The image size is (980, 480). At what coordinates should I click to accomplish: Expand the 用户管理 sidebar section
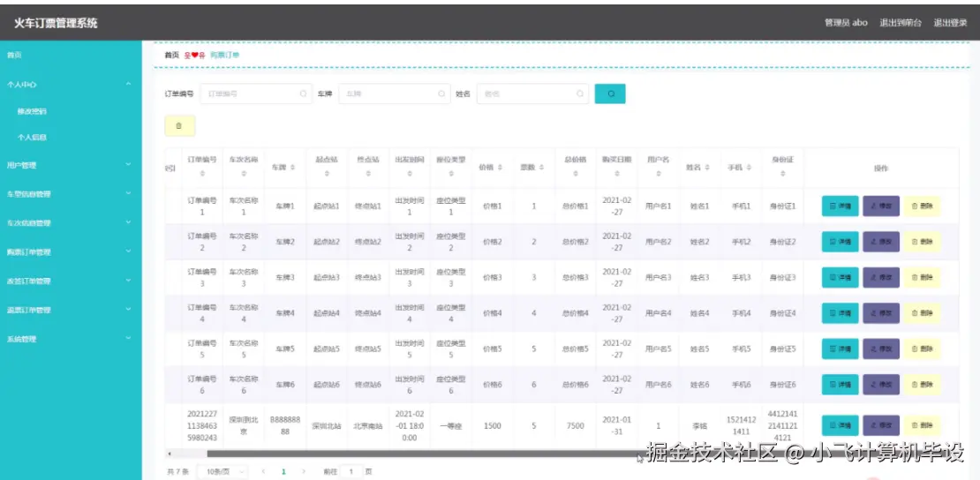pos(71,165)
